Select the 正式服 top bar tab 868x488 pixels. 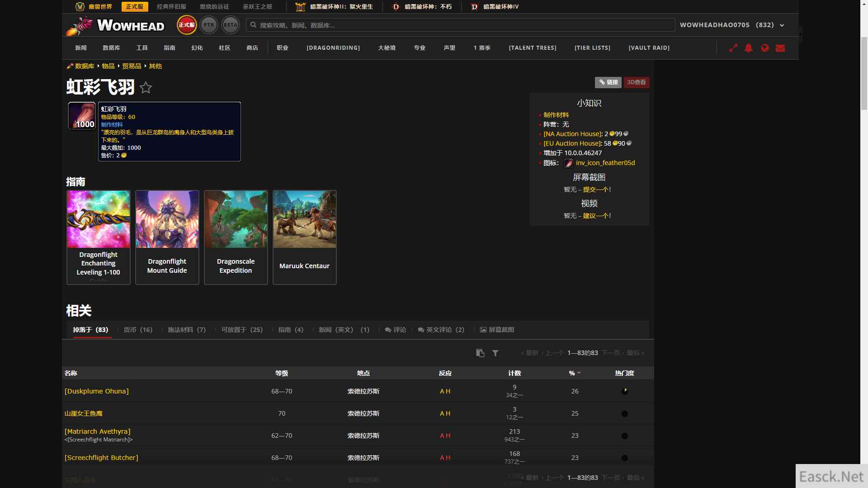coord(135,7)
